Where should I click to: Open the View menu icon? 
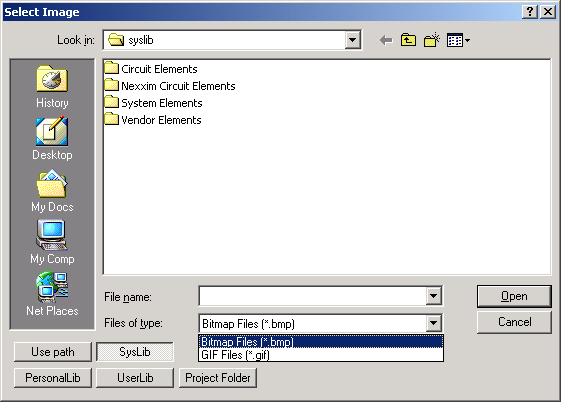(458, 40)
